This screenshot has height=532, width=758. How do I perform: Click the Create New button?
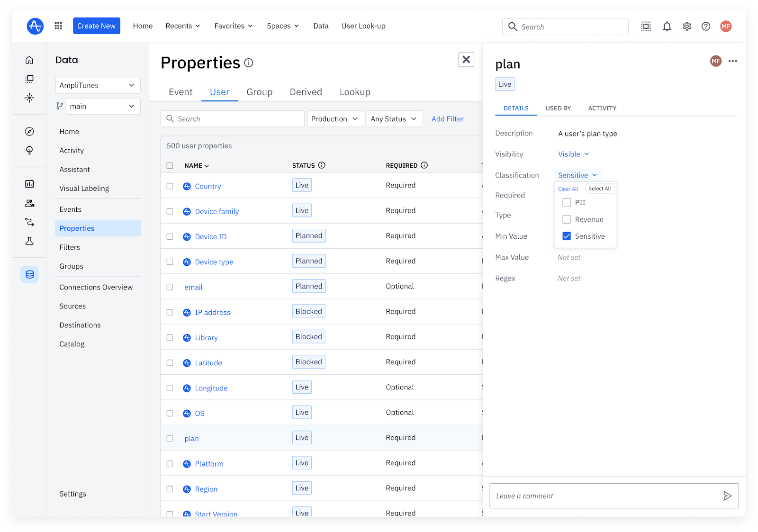click(x=97, y=26)
